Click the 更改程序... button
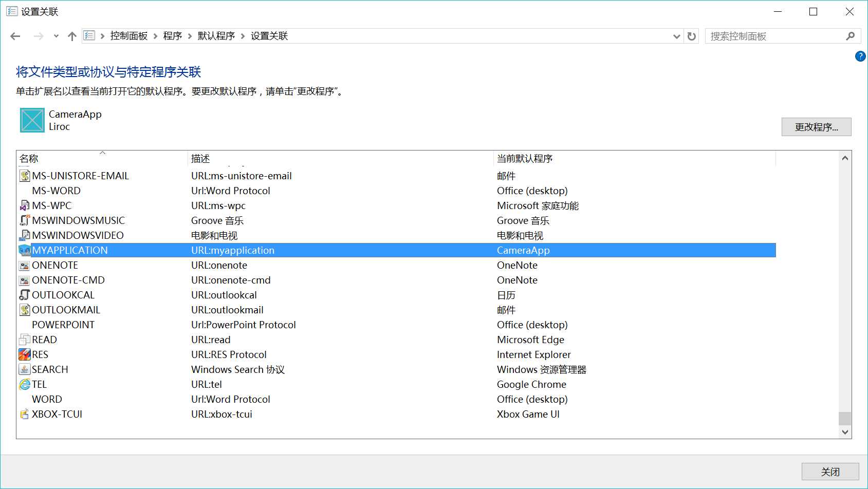This screenshot has width=868, height=489. point(816,127)
